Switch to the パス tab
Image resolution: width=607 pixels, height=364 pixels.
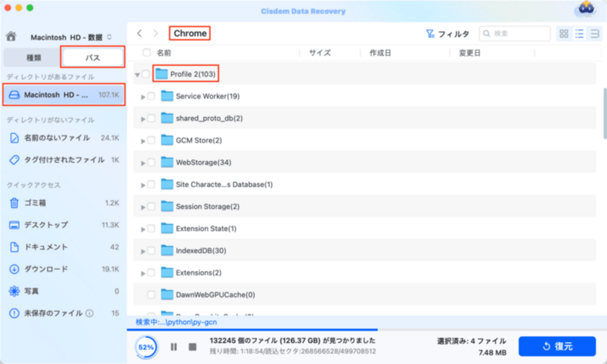tap(93, 58)
